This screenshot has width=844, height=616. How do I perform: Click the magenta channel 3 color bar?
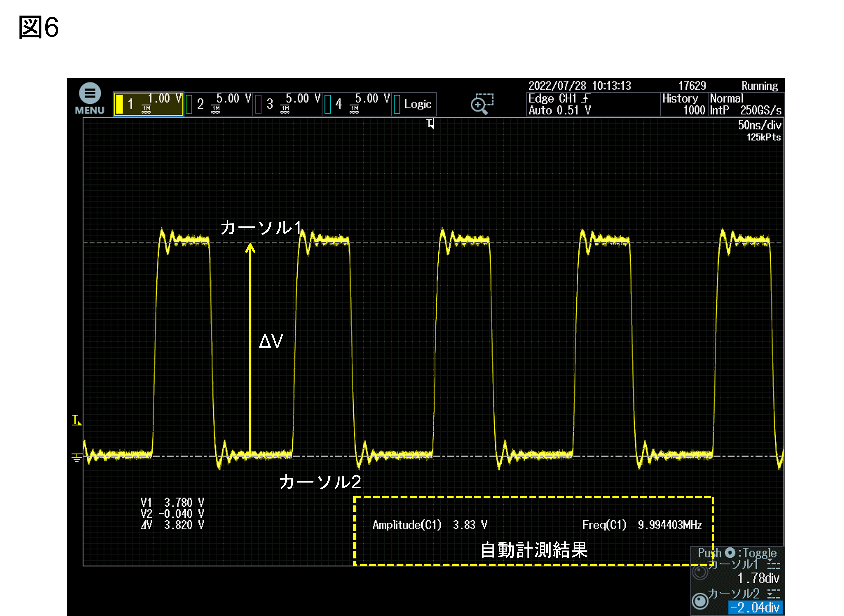pyautogui.click(x=258, y=104)
